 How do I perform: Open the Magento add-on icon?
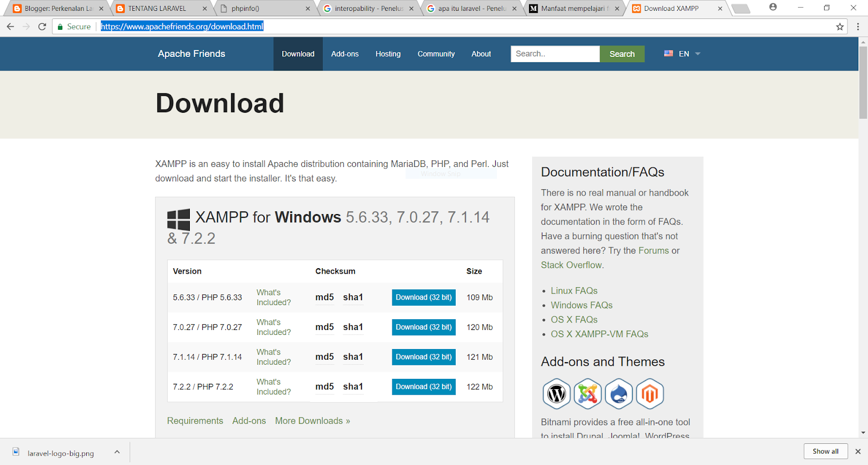pos(650,393)
